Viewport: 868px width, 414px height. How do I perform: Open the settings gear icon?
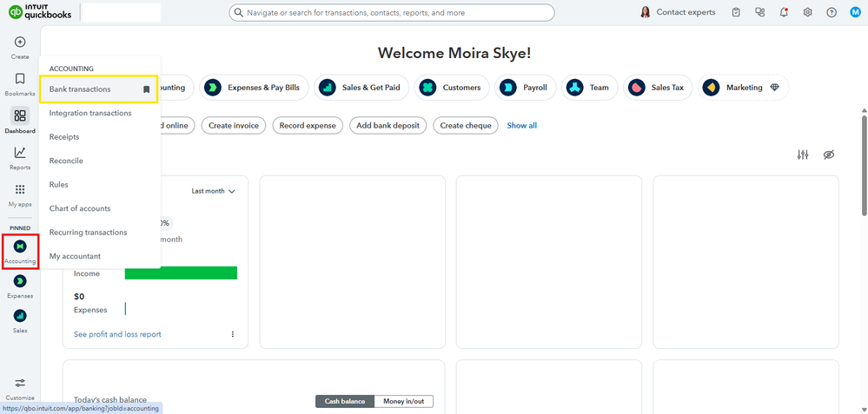(808, 12)
